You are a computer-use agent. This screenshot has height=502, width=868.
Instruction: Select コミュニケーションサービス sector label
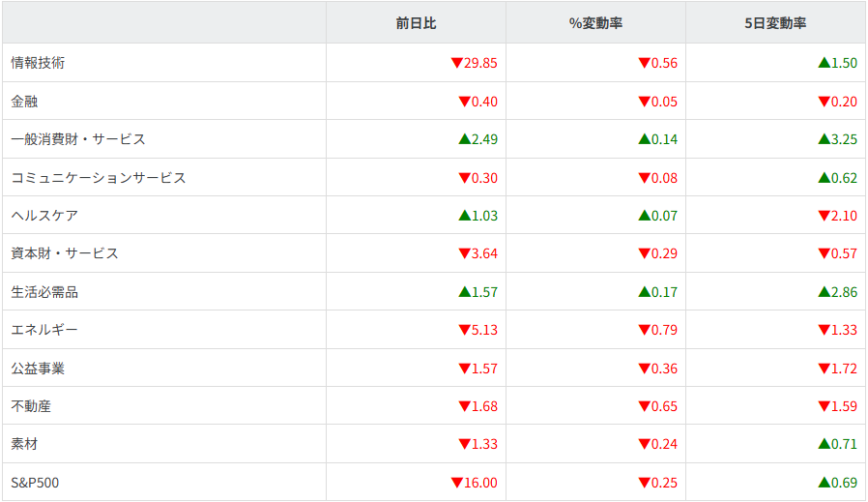click(x=99, y=177)
